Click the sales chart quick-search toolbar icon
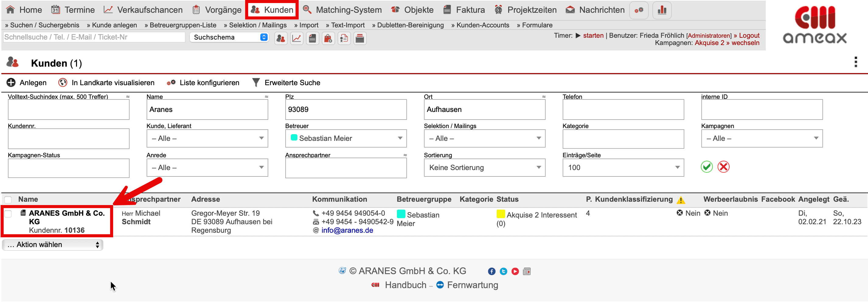Viewport: 868px width, 303px height. tap(296, 39)
